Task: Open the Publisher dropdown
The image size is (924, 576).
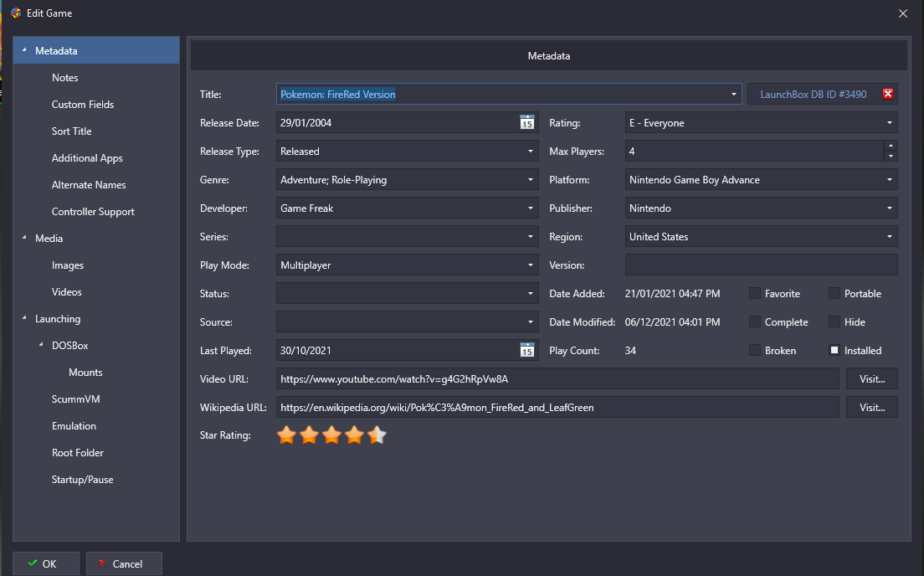Action: click(x=889, y=208)
